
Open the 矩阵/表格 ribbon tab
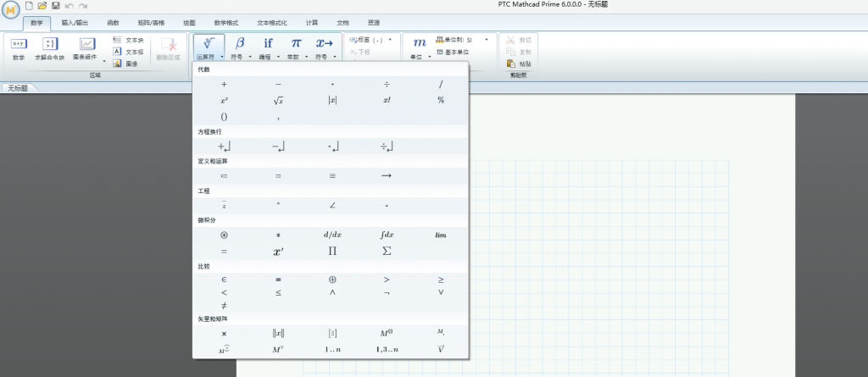click(151, 23)
